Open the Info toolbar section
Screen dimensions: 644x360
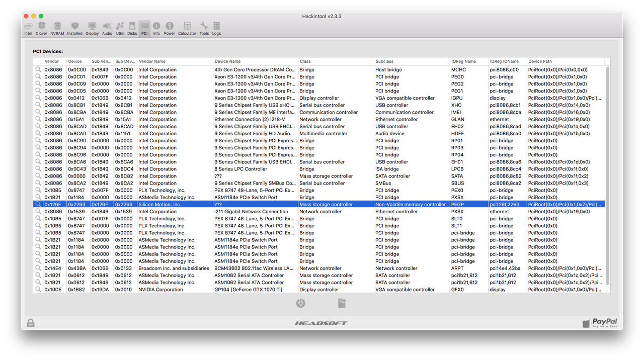tap(156, 28)
